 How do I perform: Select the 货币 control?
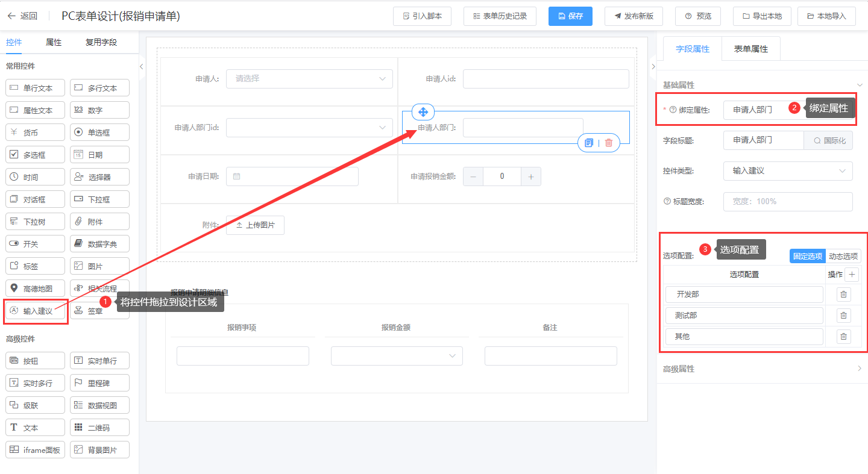click(35, 133)
